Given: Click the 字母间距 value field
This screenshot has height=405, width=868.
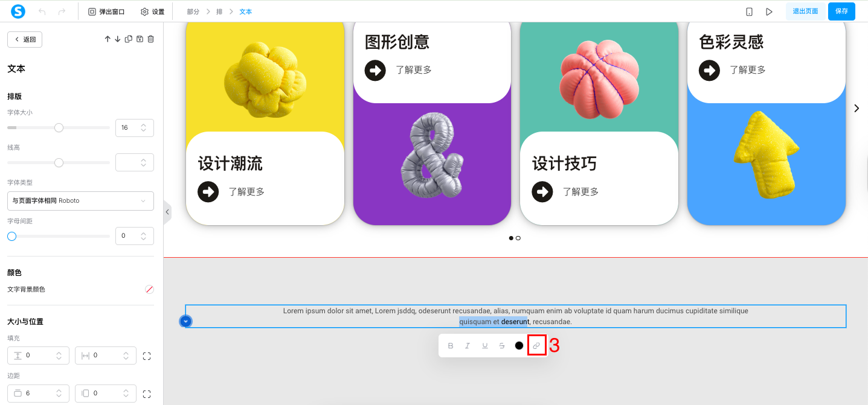Looking at the screenshot, I should pos(135,236).
